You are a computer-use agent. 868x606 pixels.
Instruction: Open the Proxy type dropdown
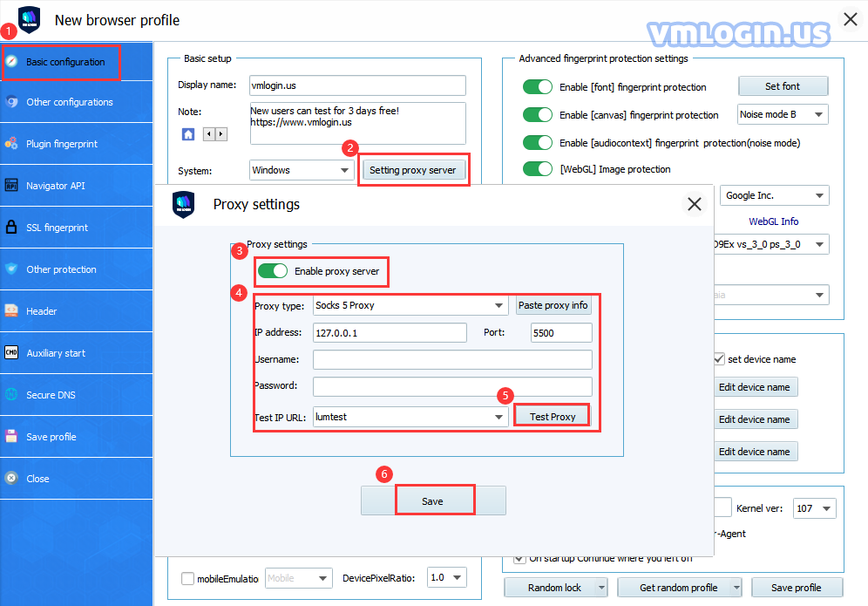(410, 305)
